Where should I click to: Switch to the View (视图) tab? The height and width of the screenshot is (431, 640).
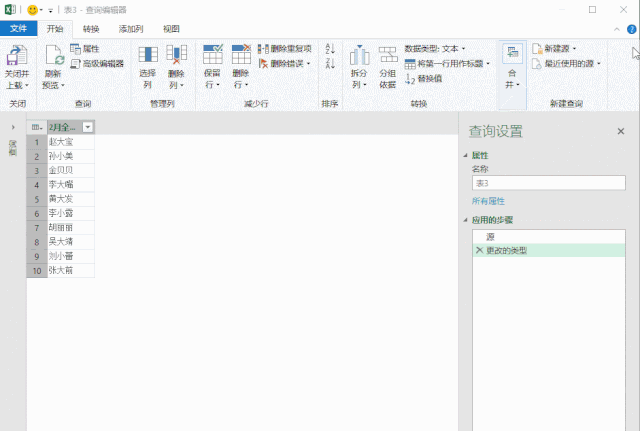coord(171,29)
